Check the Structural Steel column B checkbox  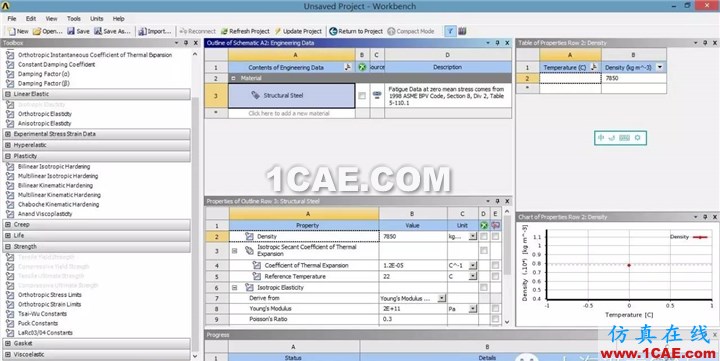tap(362, 96)
